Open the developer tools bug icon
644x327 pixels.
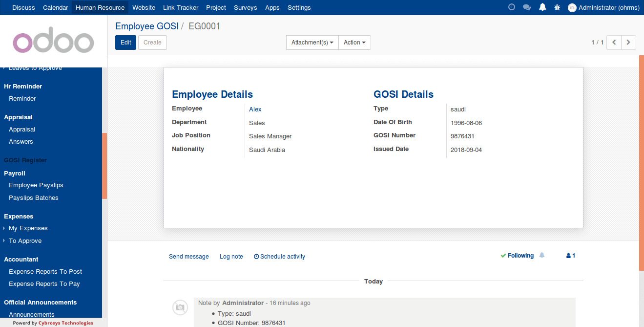click(557, 7)
